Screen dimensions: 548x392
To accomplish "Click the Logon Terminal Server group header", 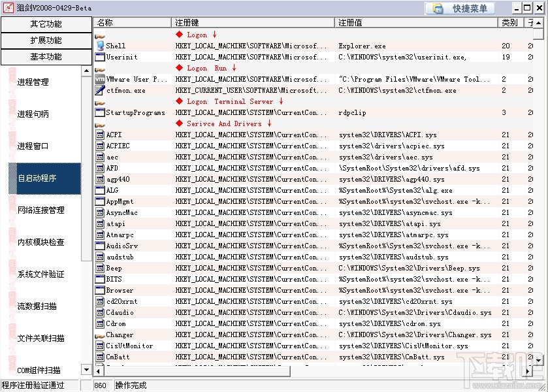I will [x=230, y=101].
